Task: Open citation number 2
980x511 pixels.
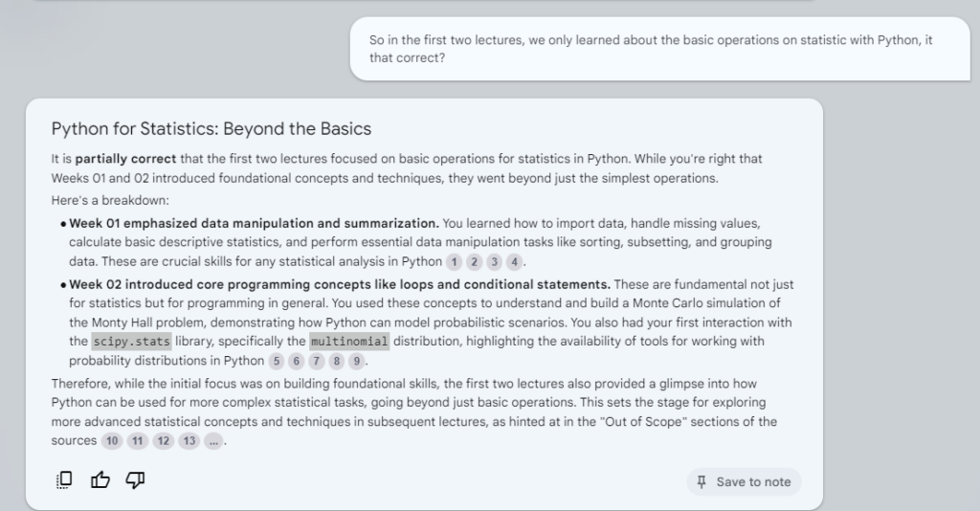Action: (x=475, y=262)
